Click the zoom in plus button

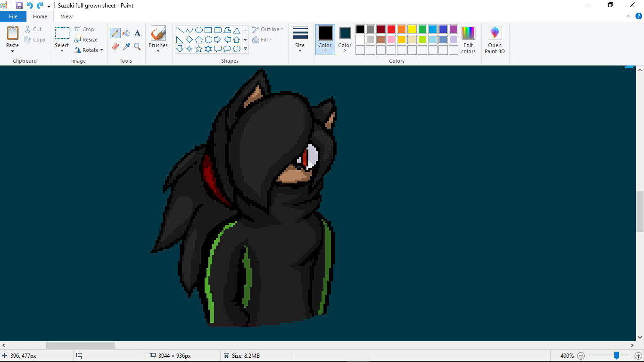[638, 356]
